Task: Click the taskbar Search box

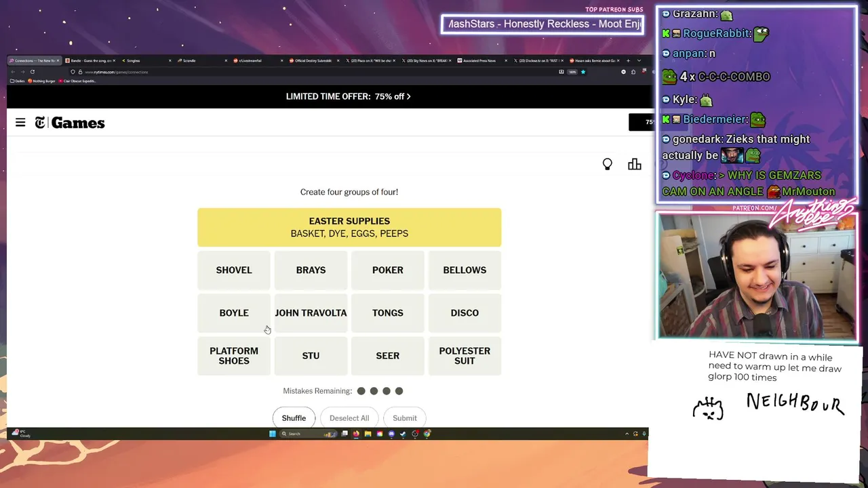Action: click(x=309, y=434)
